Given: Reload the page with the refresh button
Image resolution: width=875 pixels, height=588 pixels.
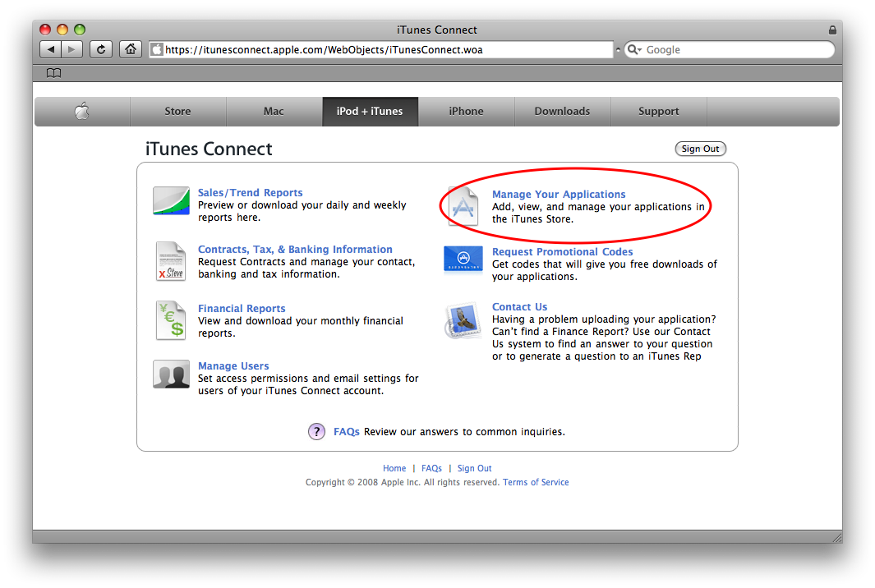Looking at the screenshot, I should click(101, 49).
